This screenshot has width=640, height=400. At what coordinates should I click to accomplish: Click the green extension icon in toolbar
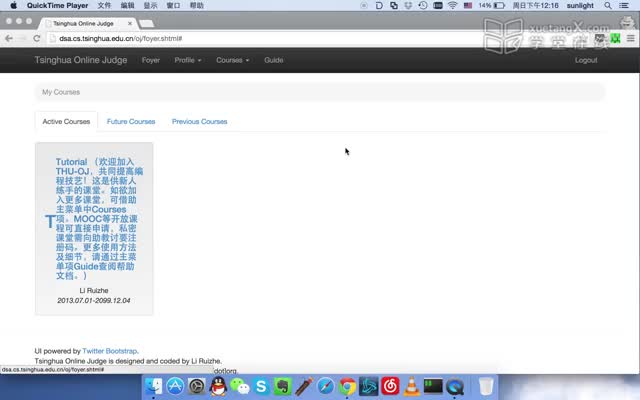coord(615,38)
